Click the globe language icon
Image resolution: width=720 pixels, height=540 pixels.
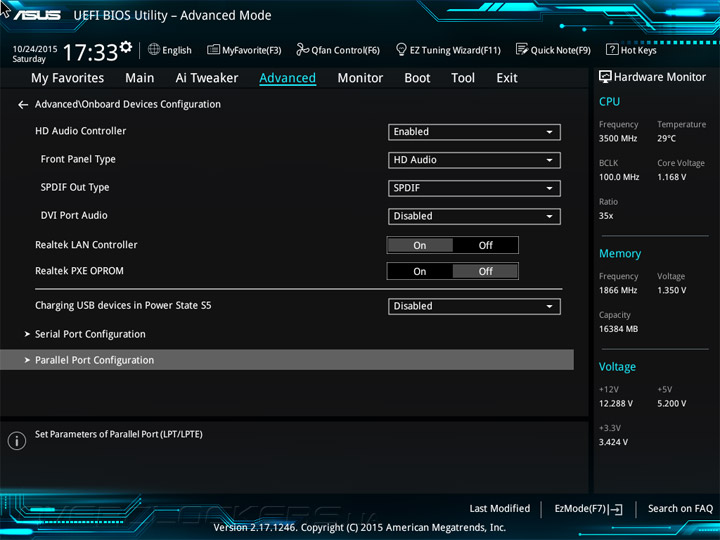point(154,49)
